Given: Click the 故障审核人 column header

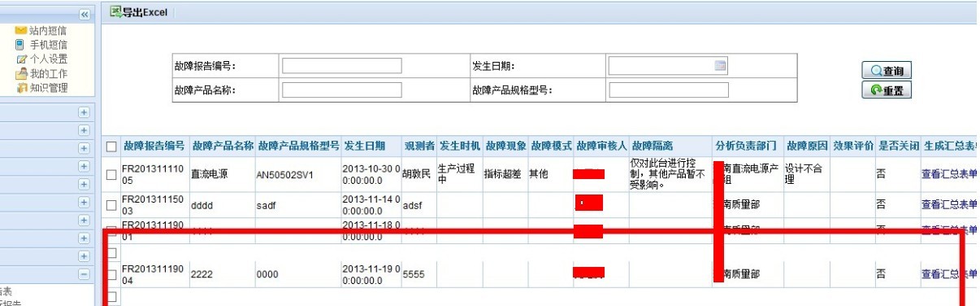Looking at the screenshot, I should pos(601,146).
